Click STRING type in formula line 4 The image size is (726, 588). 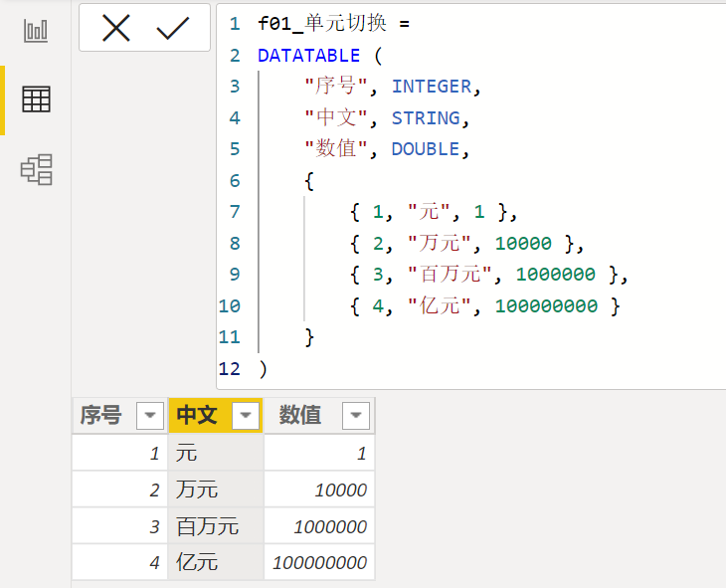[426, 118]
